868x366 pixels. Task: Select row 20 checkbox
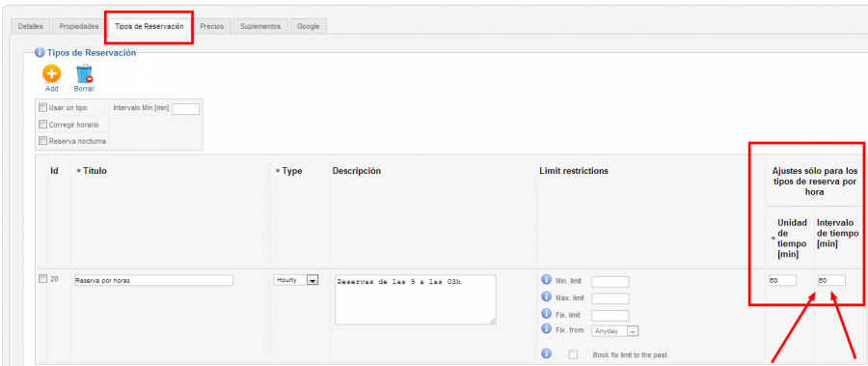tap(42, 279)
